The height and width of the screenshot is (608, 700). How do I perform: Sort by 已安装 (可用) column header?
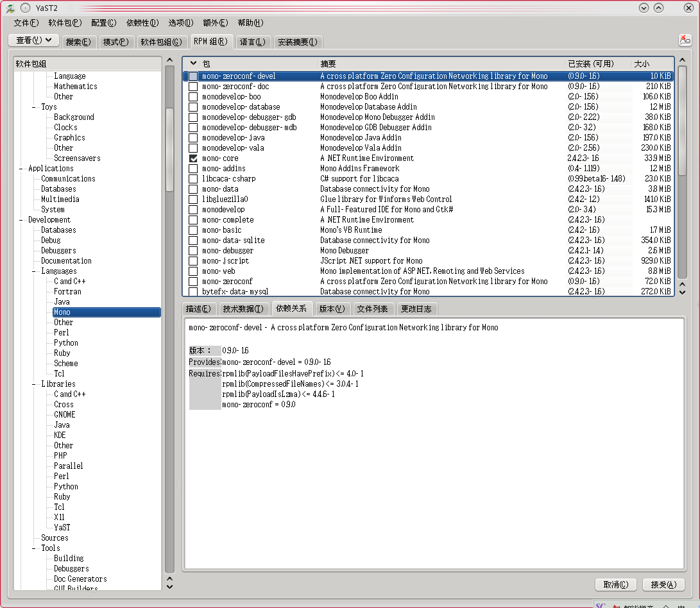598,64
